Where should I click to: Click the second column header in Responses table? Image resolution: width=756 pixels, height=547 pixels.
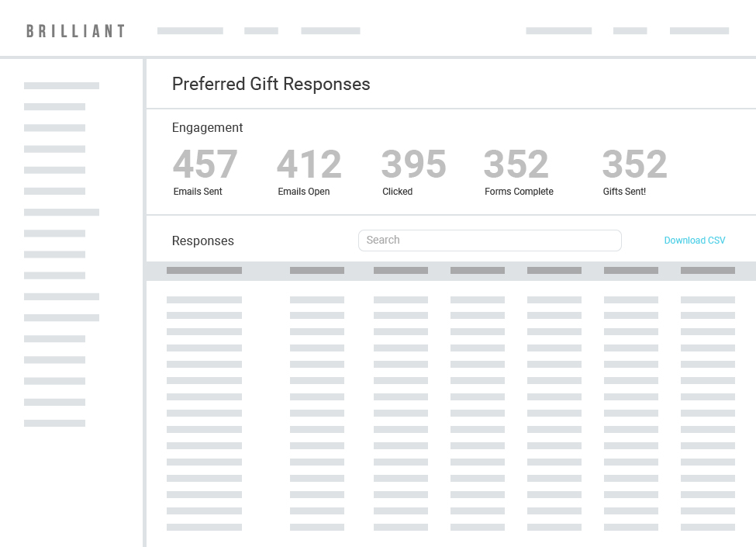[x=317, y=271]
